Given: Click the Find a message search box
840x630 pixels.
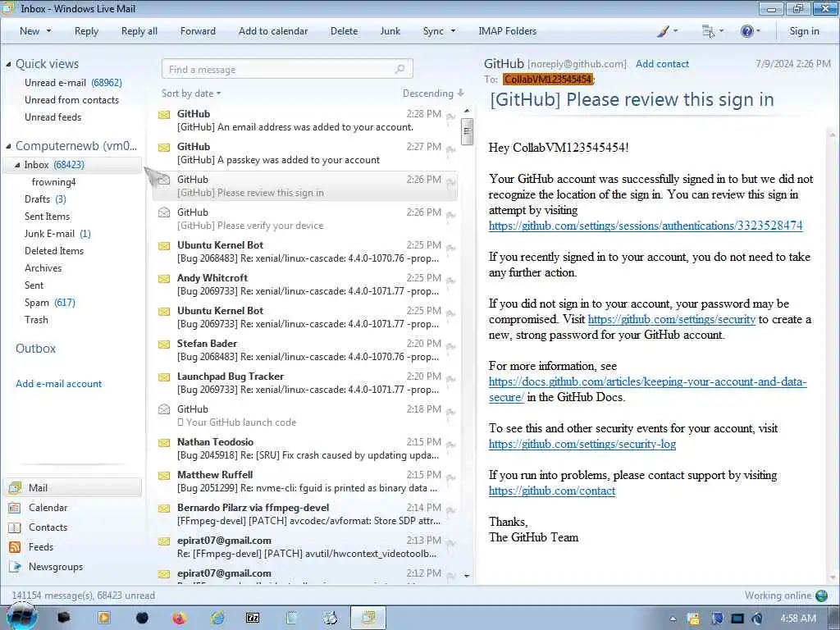Looking at the screenshot, I should 287,69.
